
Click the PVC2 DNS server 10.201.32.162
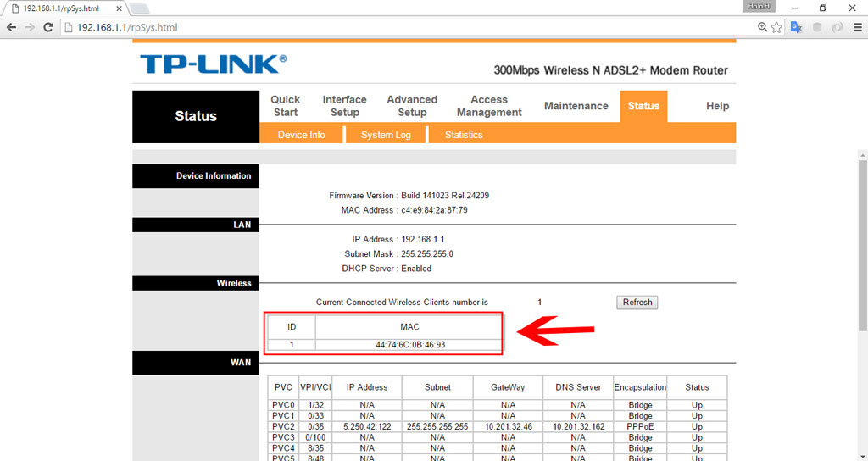[x=578, y=427]
